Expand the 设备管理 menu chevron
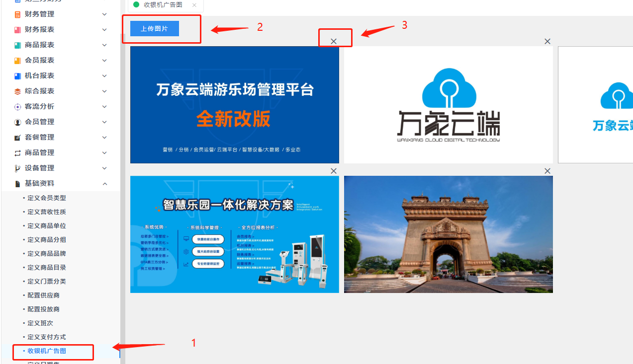Image resolution: width=633 pixels, height=364 pixels. pyautogui.click(x=104, y=168)
